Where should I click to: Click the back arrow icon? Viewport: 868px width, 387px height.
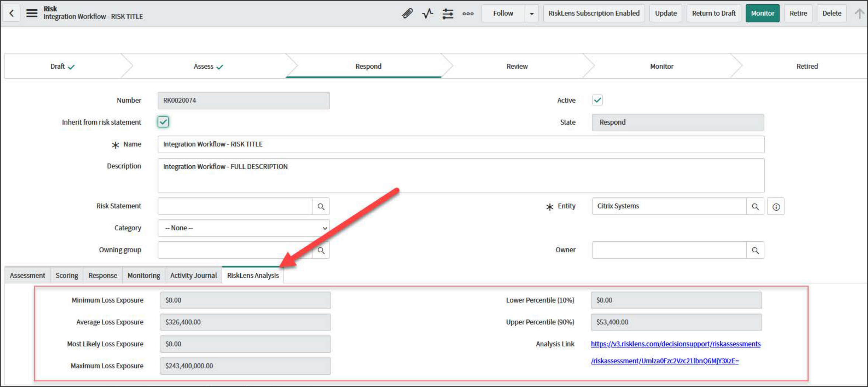pos(12,14)
